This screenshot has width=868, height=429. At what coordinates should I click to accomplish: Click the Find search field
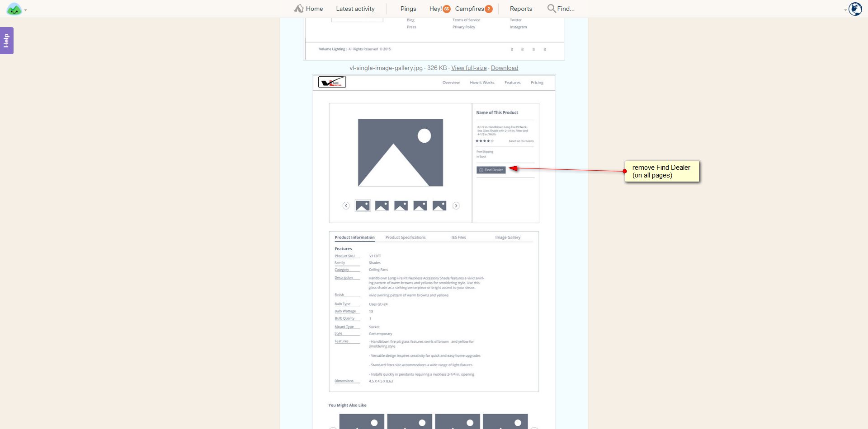point(561,9)
